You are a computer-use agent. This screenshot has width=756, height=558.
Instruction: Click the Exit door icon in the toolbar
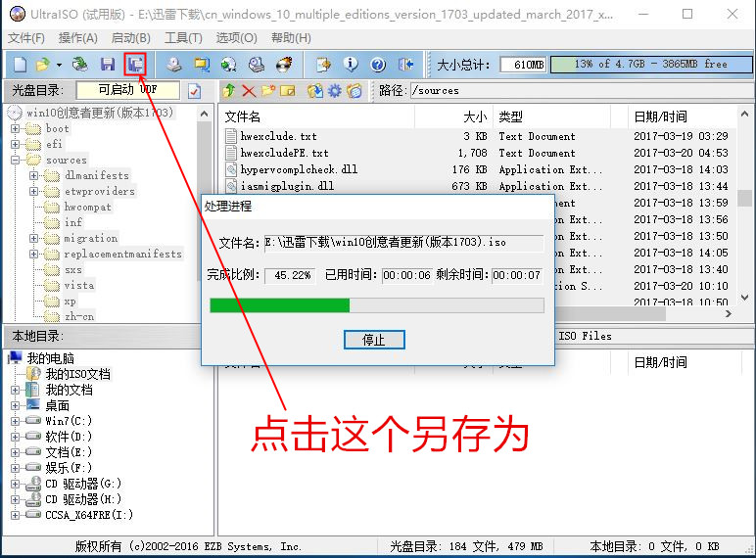[x=406, y=64]
